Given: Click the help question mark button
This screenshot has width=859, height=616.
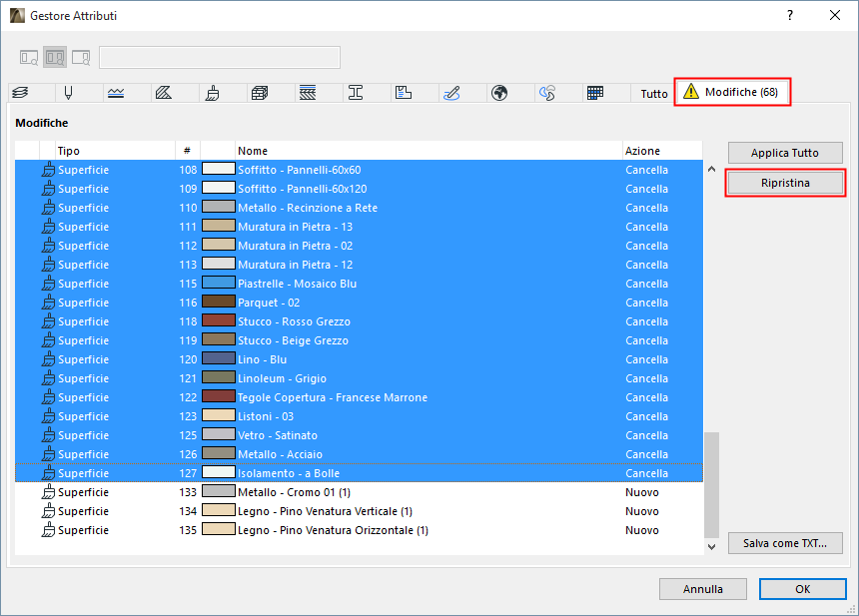Looking at the screenshot, I should (x=790, y=15).
